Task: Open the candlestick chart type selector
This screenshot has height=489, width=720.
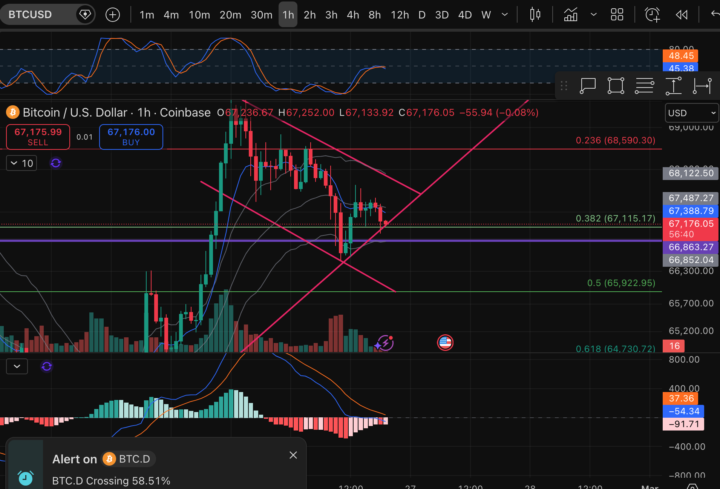Action: 535,15
